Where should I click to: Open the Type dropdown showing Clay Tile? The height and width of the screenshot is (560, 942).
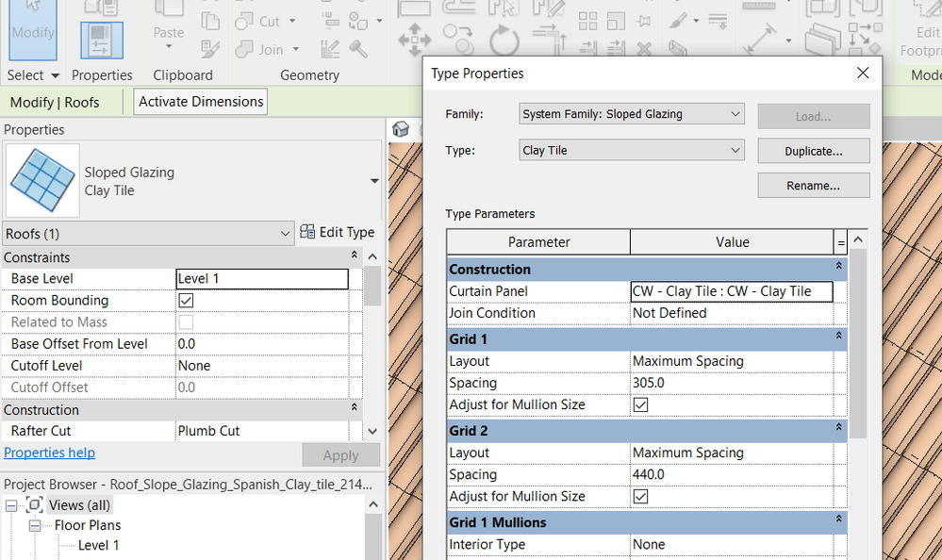pyautogui.click(x=632, y=150)
